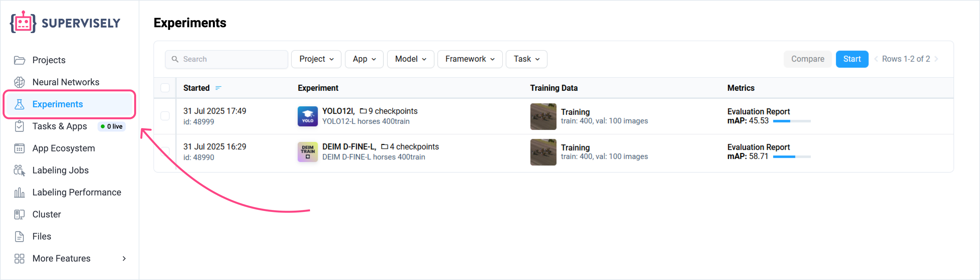Click the Cluster icon in sidebar
The width and height of the screenshot is (980, 280).
pos(19,215)
